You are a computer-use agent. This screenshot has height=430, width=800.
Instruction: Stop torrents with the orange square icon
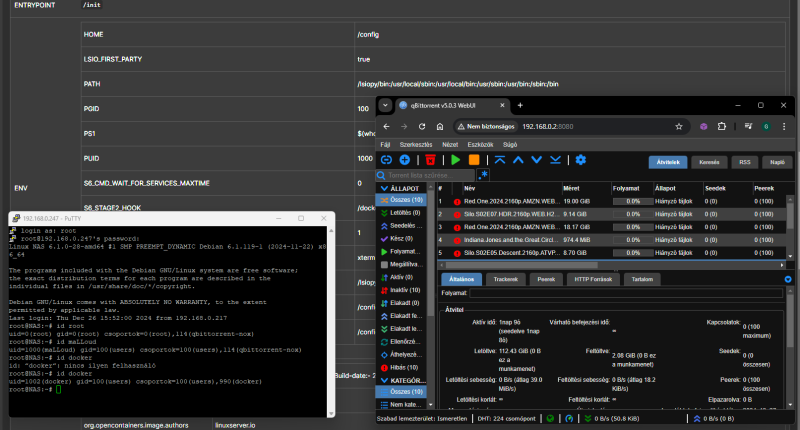(x=474, y=160)
